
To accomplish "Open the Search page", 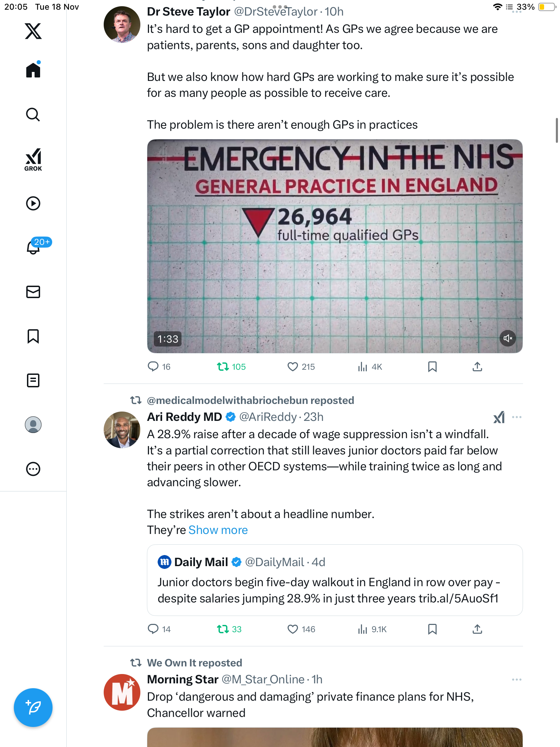I will tap(33, 115).
